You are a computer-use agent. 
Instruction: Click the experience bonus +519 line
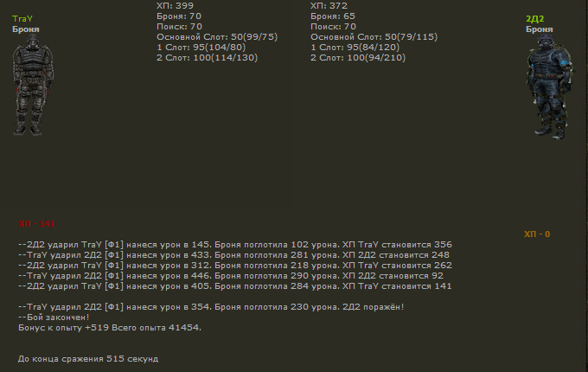pos(110,328)
